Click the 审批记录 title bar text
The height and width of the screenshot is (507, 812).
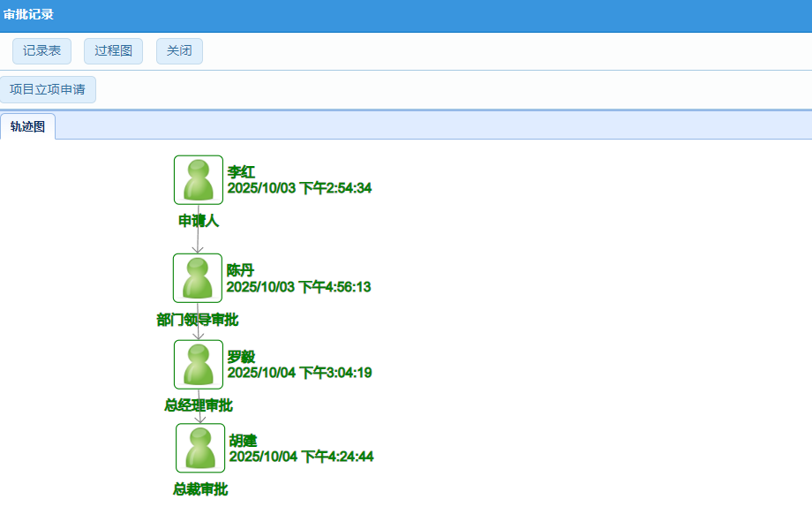pyautogui.click(x=28, y=14)
